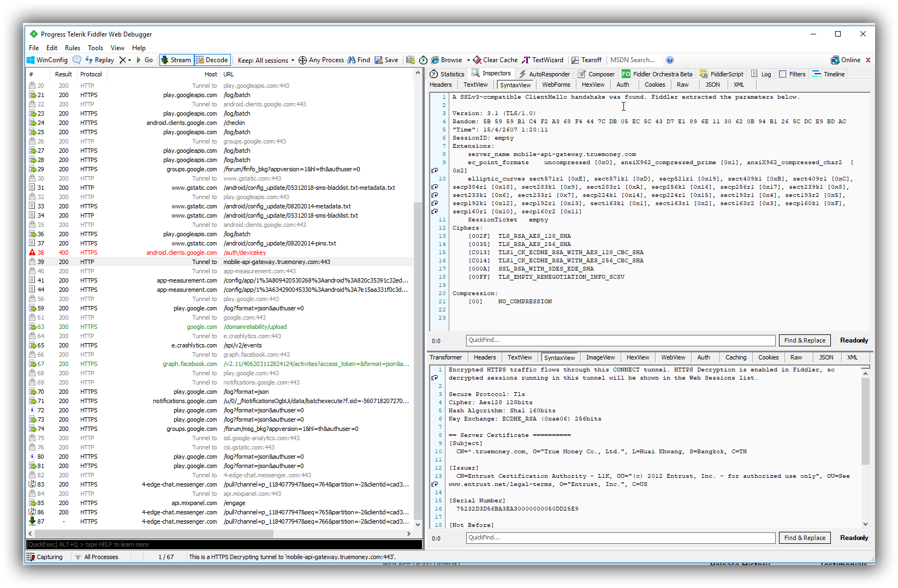Sort sessions by the Protocol column
898x588 pixels.
(x=91, y=74)
